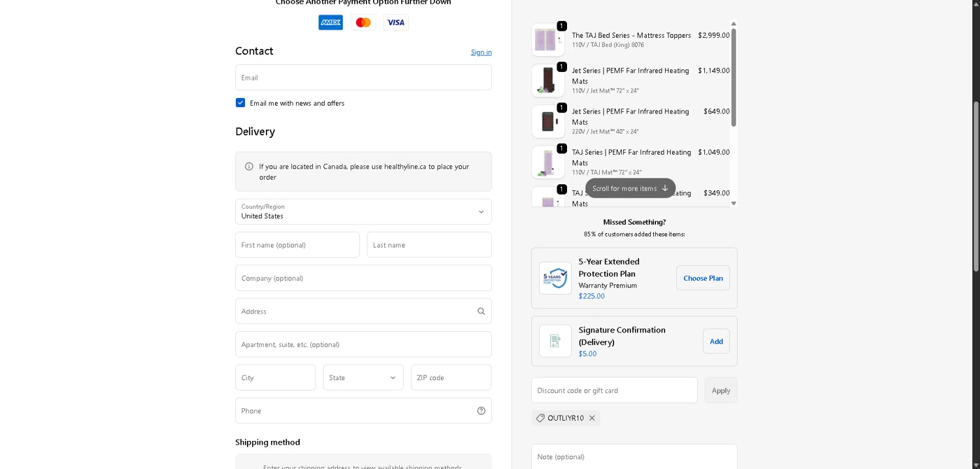Viewport: 980px width, 469px height.
Task: Click the Canada notice info icon
Action: coord(249,167)
